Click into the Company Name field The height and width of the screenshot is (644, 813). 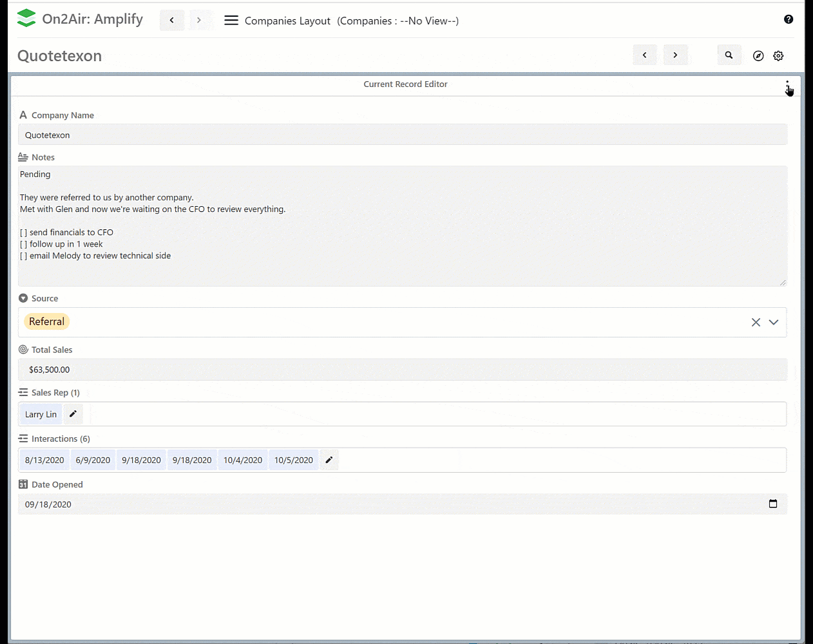coord(402,135)
